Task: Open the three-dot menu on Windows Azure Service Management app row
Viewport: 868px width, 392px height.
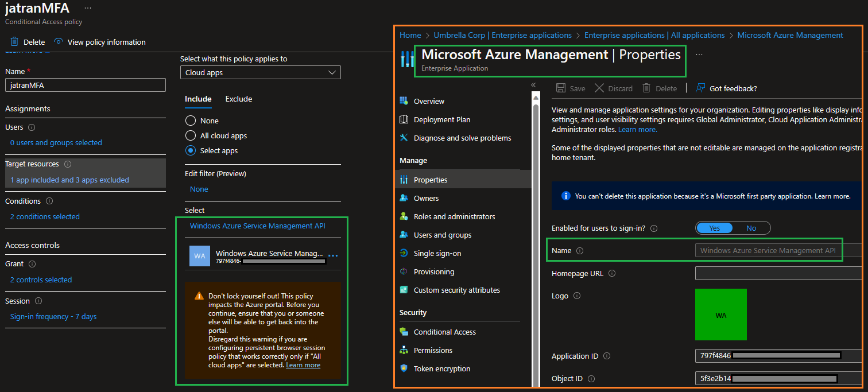Action: (332, 255)
